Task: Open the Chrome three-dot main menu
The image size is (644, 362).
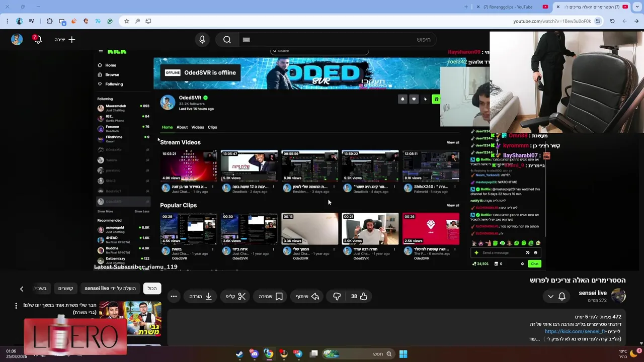Action: [x=7, y=21]
